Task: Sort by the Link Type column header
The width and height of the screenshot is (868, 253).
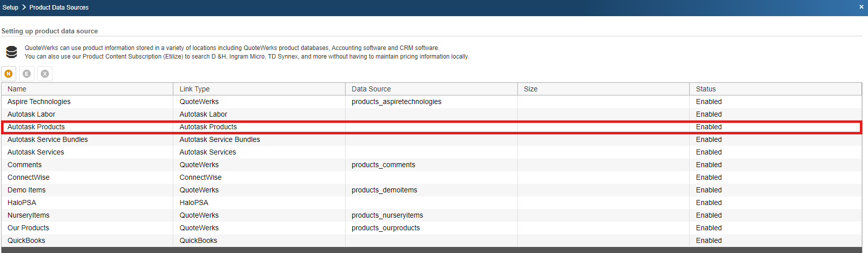Action: (x=195, y=89)
